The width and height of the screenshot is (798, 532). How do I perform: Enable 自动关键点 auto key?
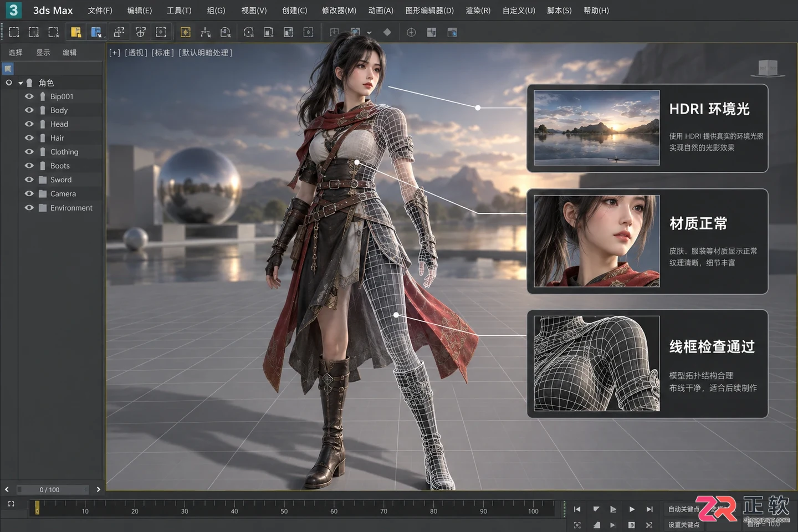click(x=683, y=509)
